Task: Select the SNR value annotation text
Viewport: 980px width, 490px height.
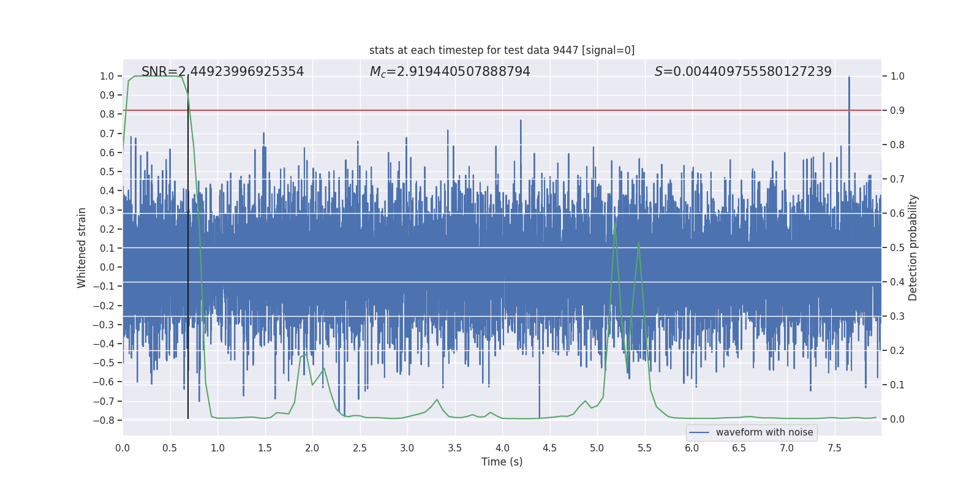Action: coord(222,72)
